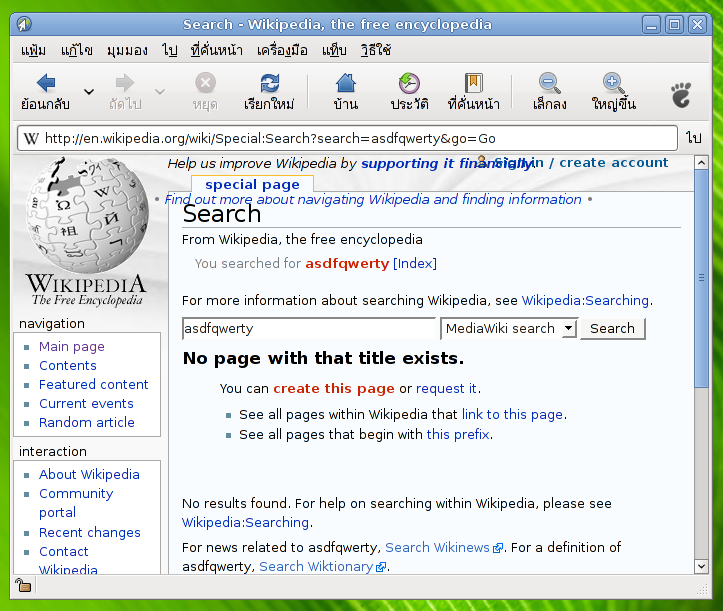Click the security lock icon in the status bar
This screenshot has height=611, width=723.
tap(23, 586)
